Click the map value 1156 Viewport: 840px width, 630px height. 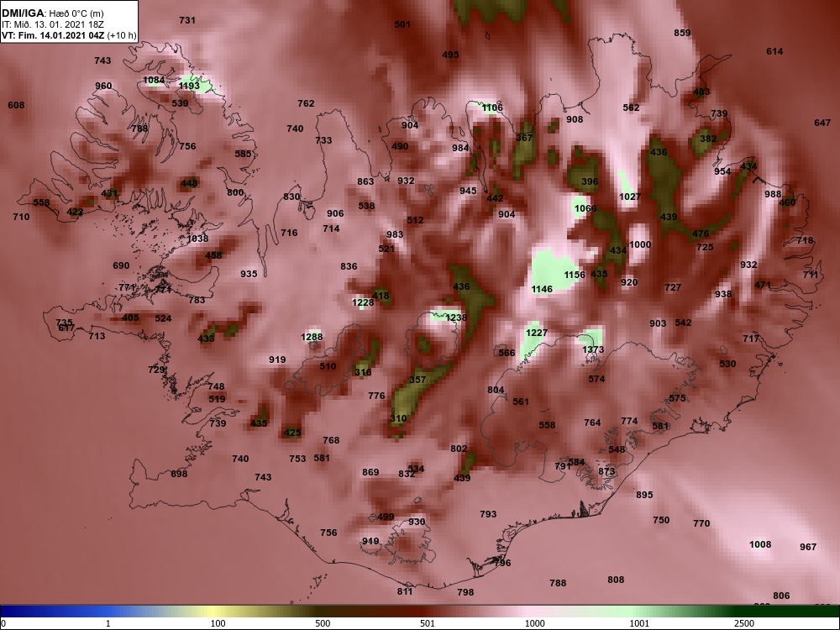click(575, 275)
